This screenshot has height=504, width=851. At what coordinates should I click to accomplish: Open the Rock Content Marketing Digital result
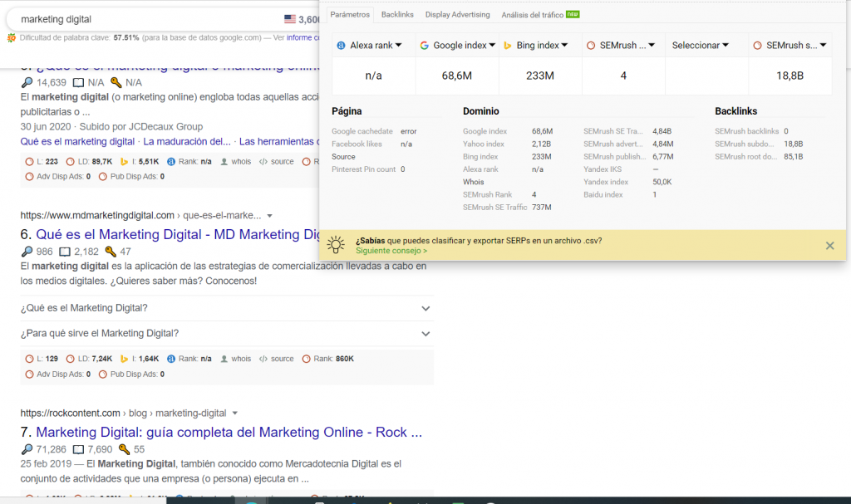229,433
